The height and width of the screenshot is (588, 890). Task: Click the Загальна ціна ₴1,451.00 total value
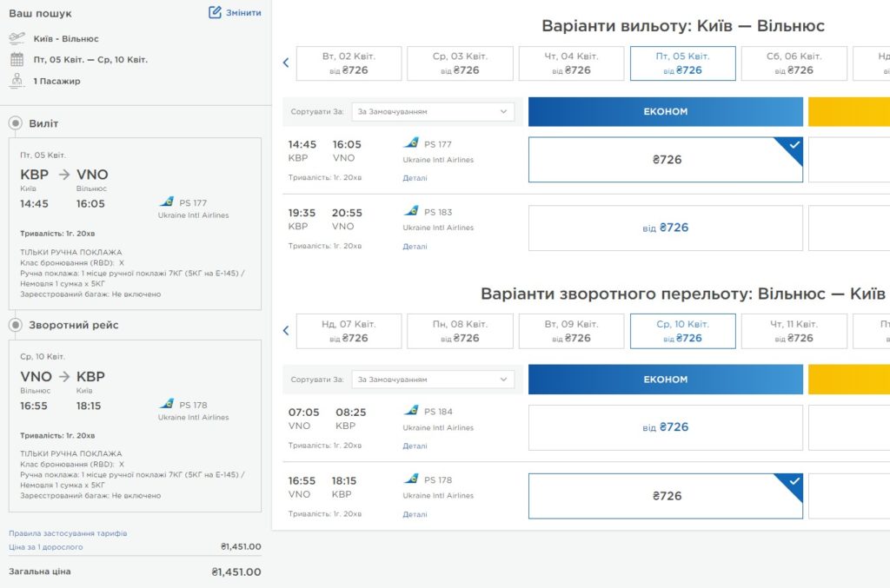236,572
